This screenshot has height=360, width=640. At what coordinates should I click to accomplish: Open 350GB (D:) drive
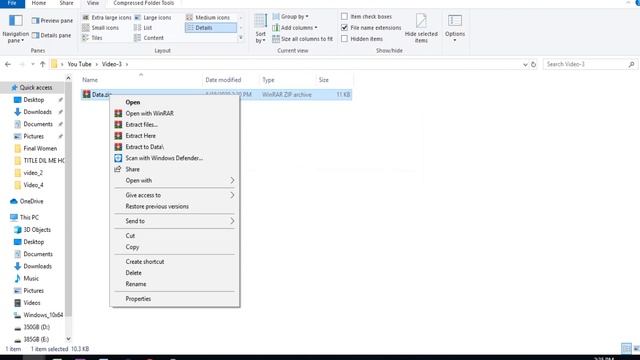click(x=32, y=327)
